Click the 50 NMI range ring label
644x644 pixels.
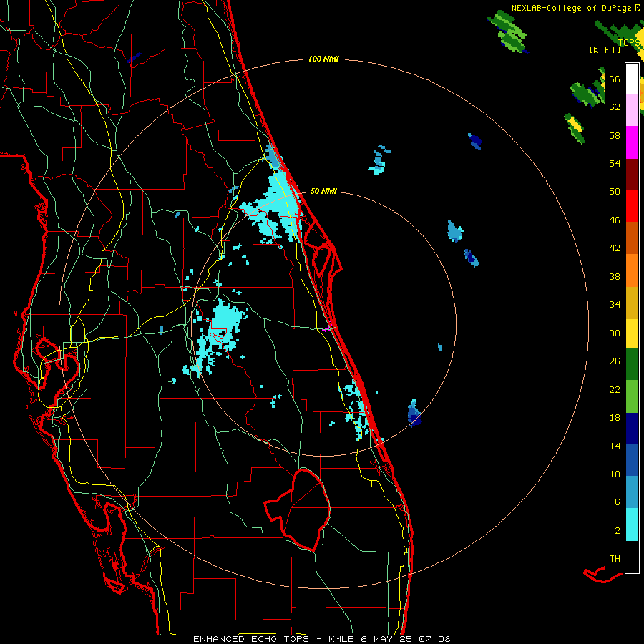tap(323, 191)
